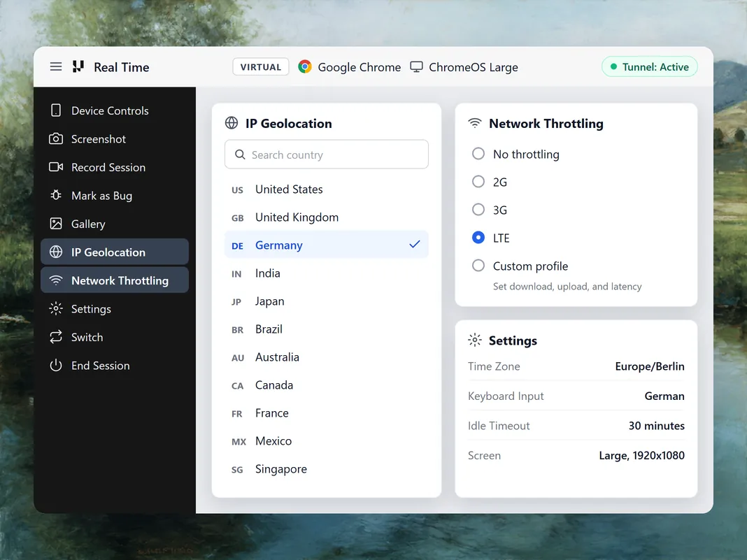747x560 pixels.
Task: Open Device Controls in sidebar
Action: (115, 110)
